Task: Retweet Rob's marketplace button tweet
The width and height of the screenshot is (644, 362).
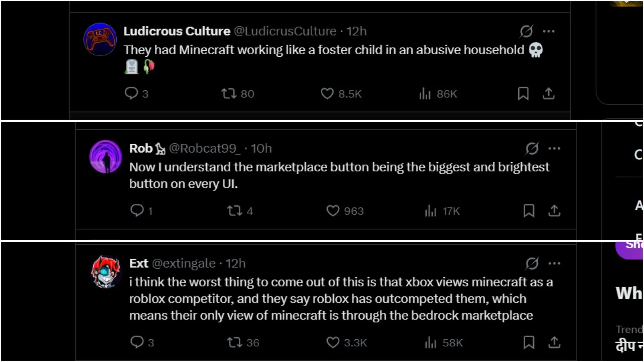Action: tap(240, 211)
